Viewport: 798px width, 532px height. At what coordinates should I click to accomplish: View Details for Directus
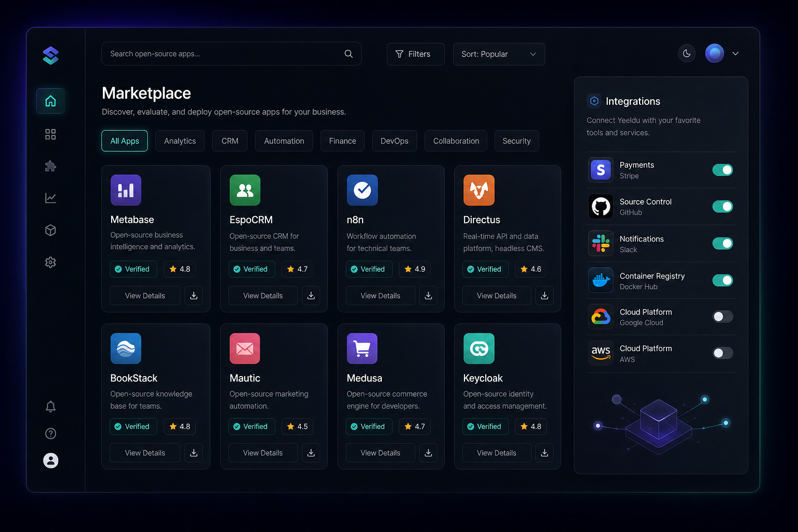[497, 296]
